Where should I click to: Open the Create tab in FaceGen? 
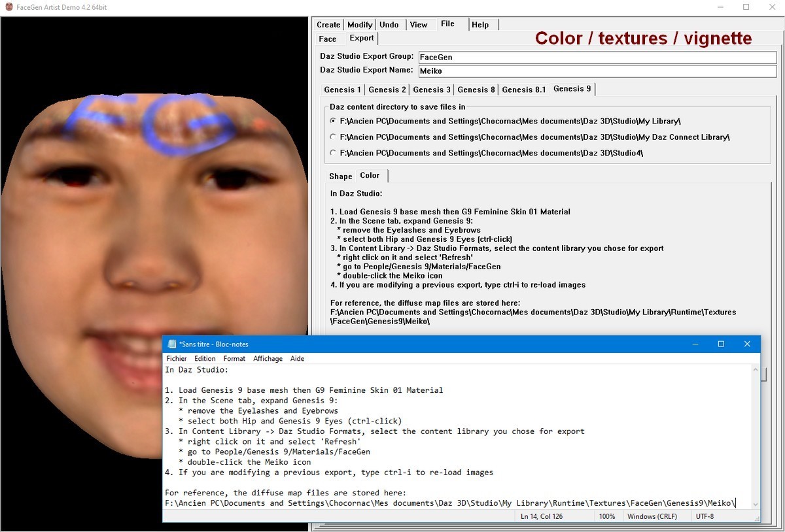click(x=328, y=25)
